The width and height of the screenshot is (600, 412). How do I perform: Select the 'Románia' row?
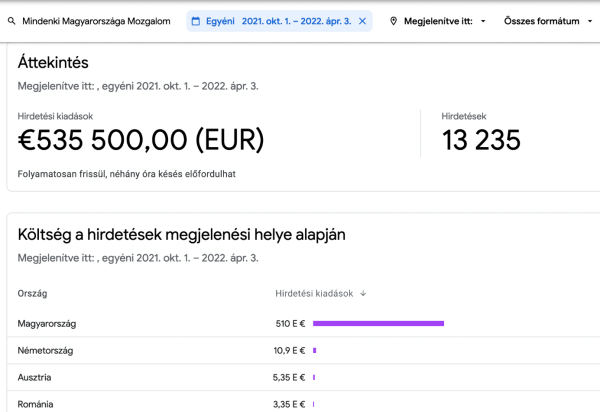[x=303, y=402]
